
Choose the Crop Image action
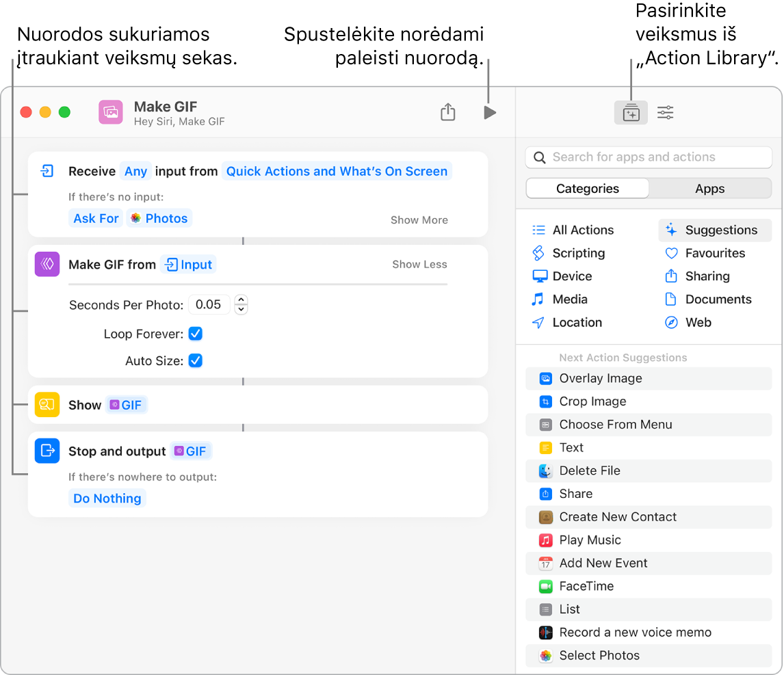click(592, 401)
